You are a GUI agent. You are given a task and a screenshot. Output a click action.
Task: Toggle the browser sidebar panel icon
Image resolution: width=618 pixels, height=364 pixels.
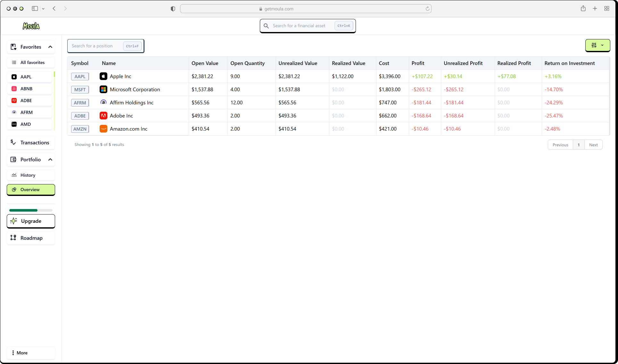pyautogui.click(x=35, y=9)
